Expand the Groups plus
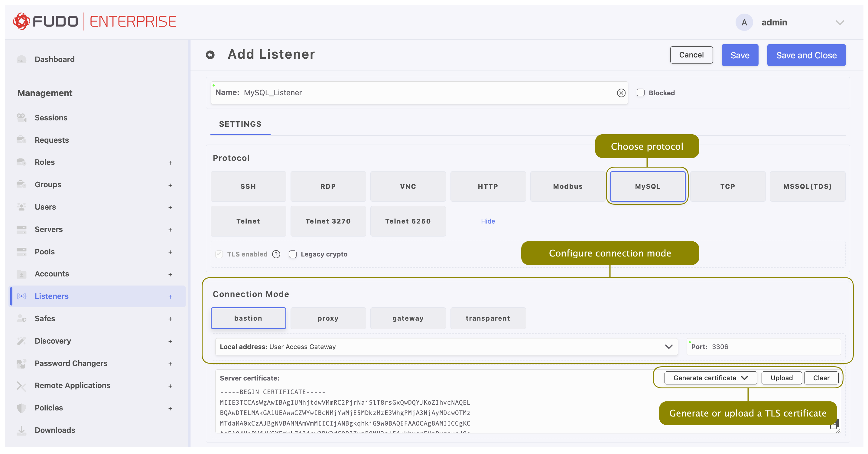Screen dimensions: 868x454 coord(170,185)
